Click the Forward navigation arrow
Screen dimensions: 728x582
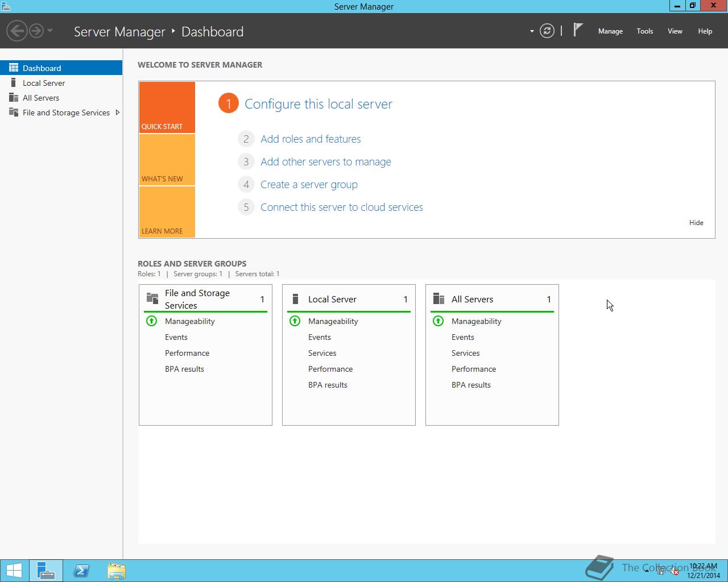36,31
